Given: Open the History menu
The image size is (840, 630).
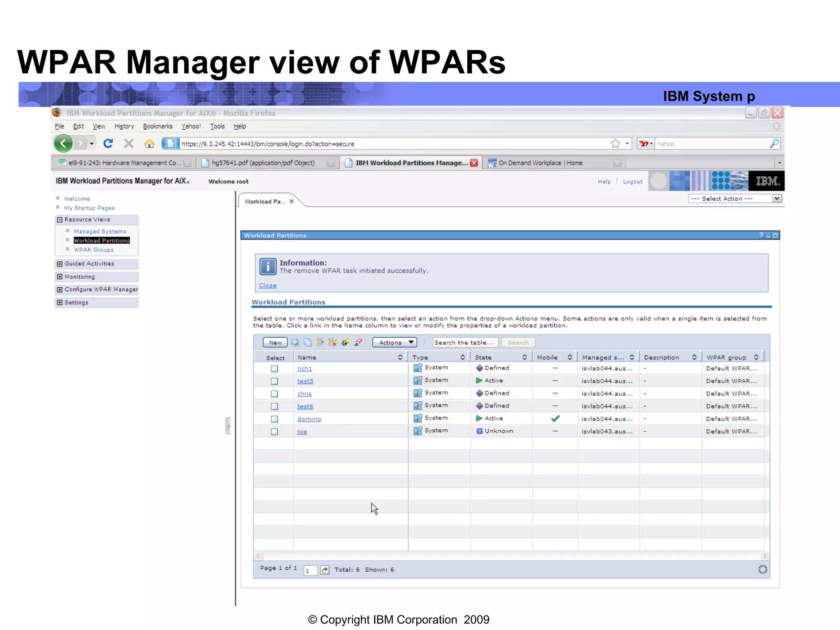Looking at the screenshot, I should click(124, 126).
